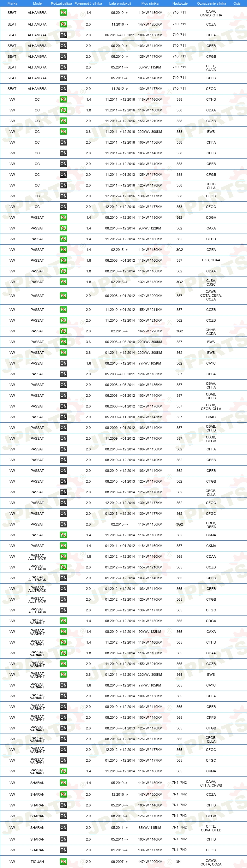Click petrol icon in PASSAT CAWB, CCTA, CBFA row

[63, 295]
